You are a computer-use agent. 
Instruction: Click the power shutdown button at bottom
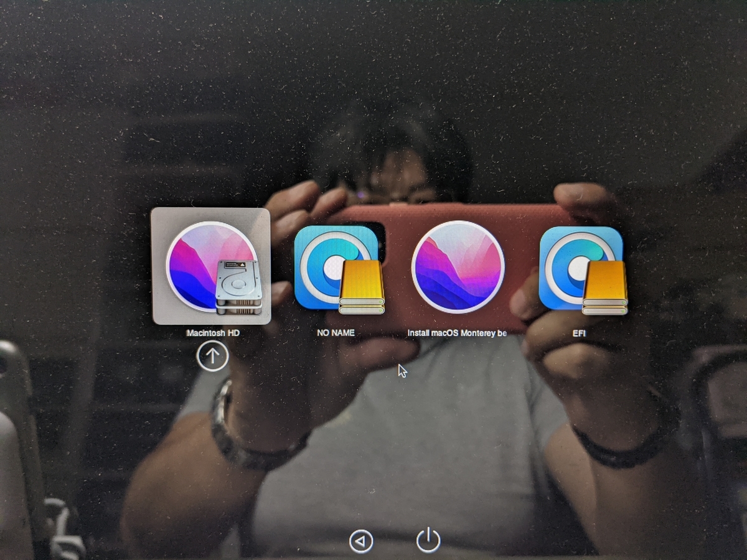428,540
